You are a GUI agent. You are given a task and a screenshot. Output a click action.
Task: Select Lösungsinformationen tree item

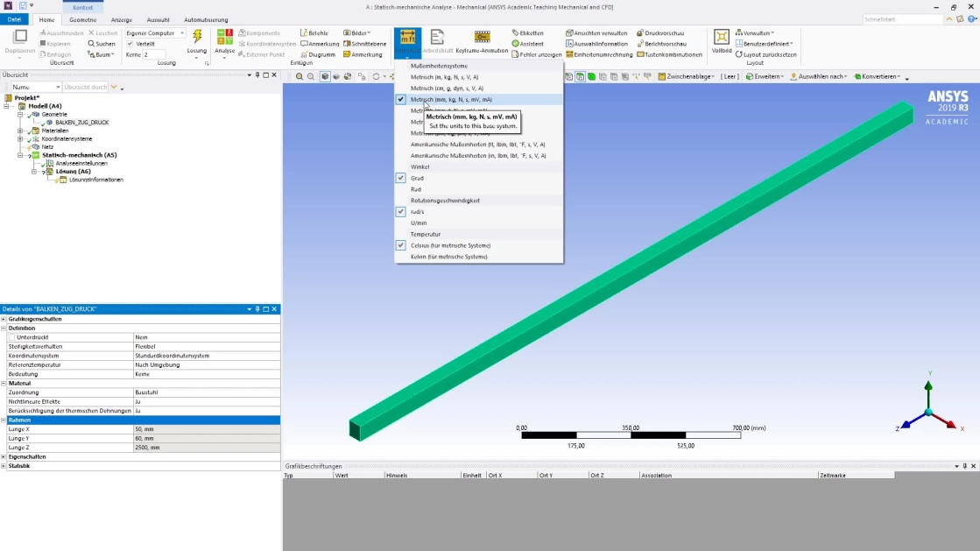click(95, 180)
